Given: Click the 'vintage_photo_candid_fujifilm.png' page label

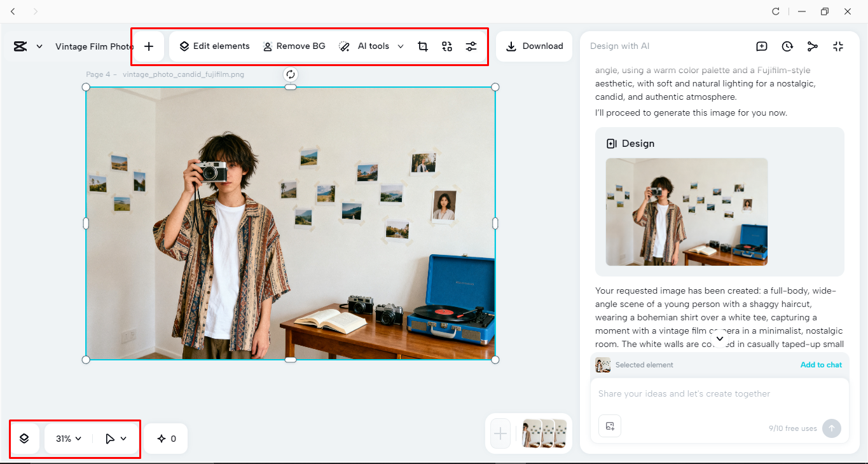Looking at the screenshot, I should (x=184, y=74).
